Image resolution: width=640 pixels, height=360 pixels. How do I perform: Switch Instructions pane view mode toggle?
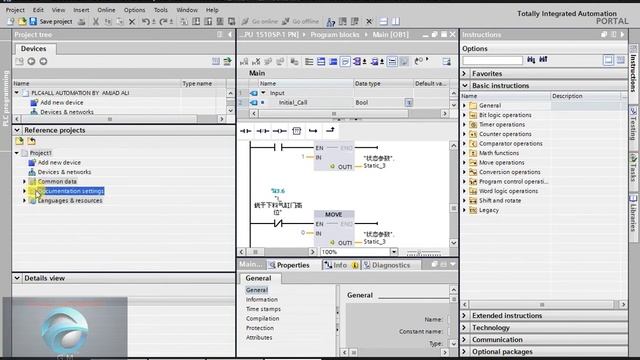[x=608, y=60]
